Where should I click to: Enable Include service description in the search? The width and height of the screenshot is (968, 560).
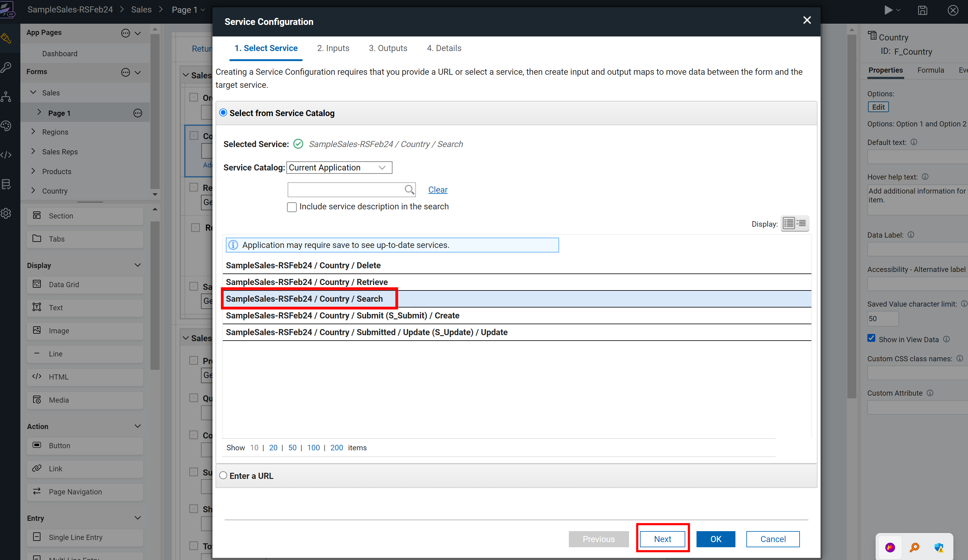292,207
